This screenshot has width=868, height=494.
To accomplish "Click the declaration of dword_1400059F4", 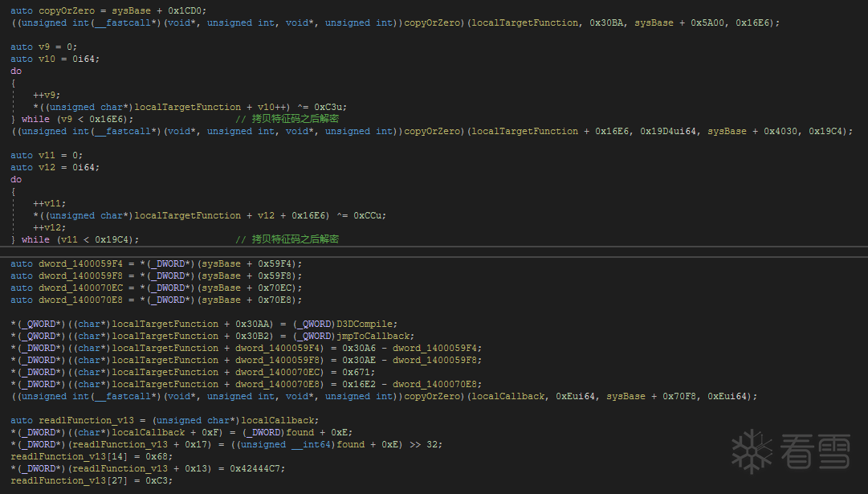I will coord(156,263).
